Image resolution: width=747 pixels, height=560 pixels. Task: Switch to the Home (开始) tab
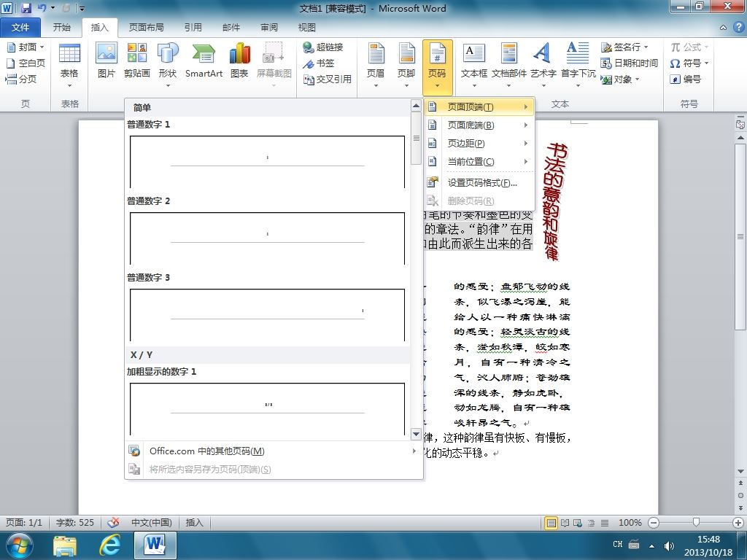pos(62,28)
